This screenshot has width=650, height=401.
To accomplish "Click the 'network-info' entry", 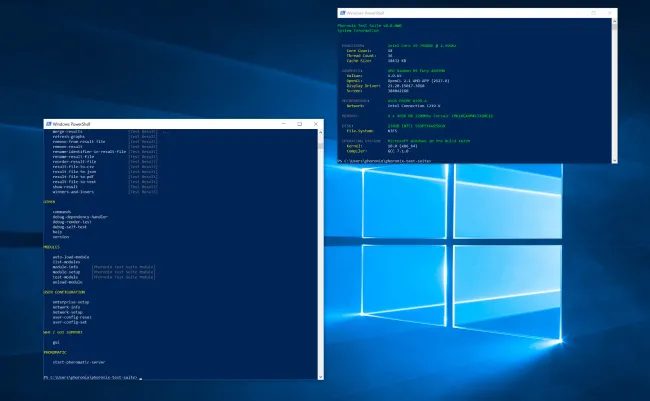I will point(66,307).
